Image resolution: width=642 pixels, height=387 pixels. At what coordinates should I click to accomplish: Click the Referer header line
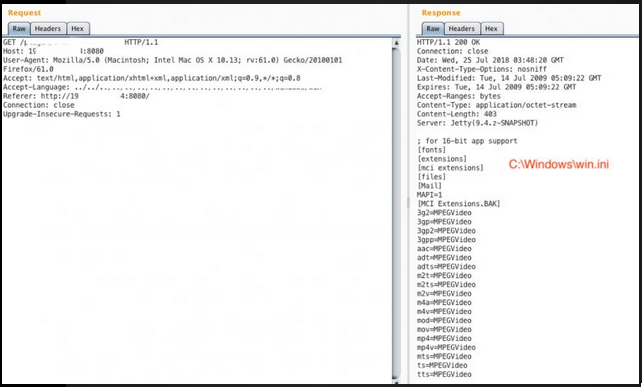coord(77,96)
